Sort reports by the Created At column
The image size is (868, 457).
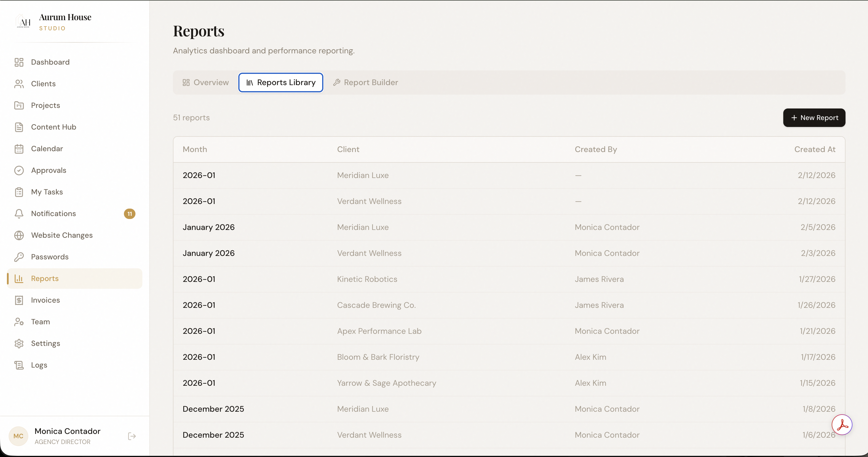point(815,149)
